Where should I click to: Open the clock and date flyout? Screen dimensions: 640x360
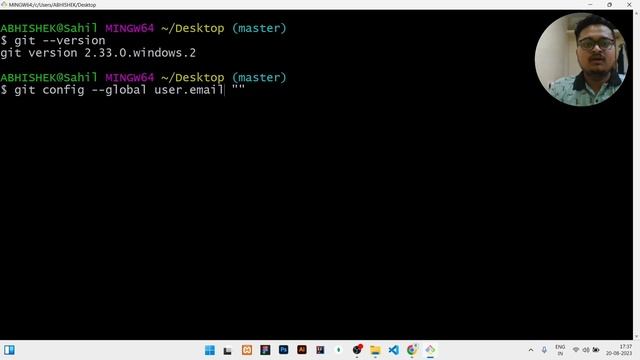[619, 350]
